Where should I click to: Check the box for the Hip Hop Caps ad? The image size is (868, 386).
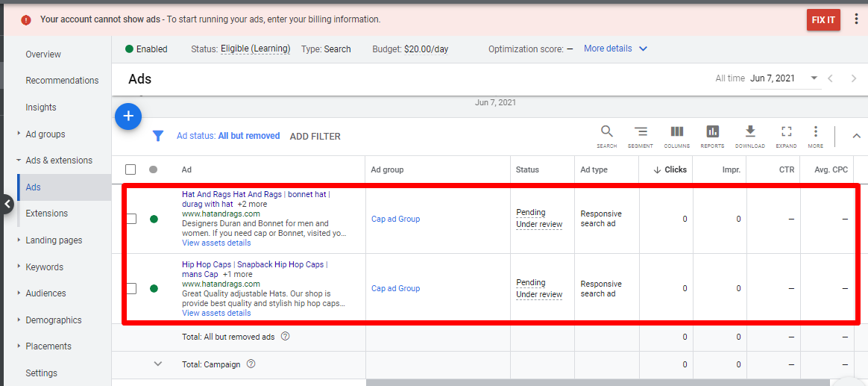click(x=131, y=288)
